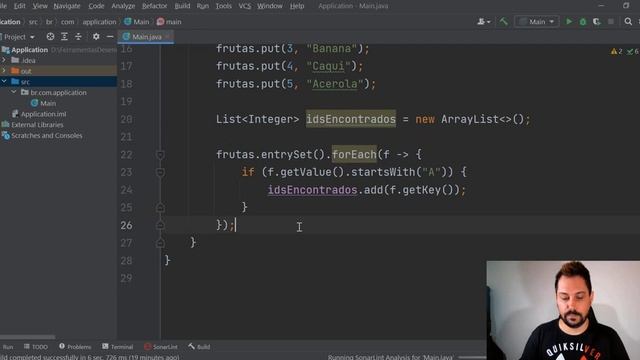640x360 pixels.
Task: Run Main with the green play icon
Action: pos(569,22)
